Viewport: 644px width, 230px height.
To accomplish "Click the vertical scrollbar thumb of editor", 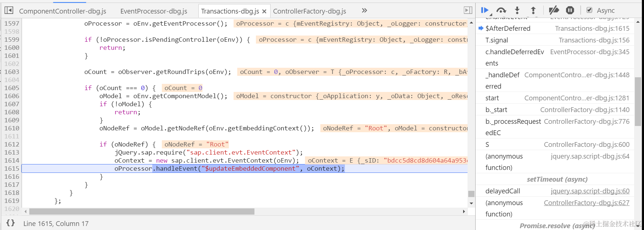I will 471,194.
